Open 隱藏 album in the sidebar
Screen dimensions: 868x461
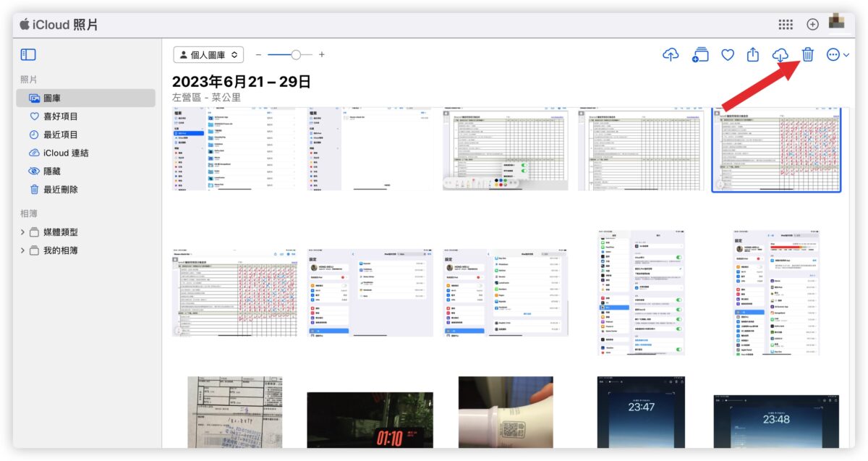(51, 172)
